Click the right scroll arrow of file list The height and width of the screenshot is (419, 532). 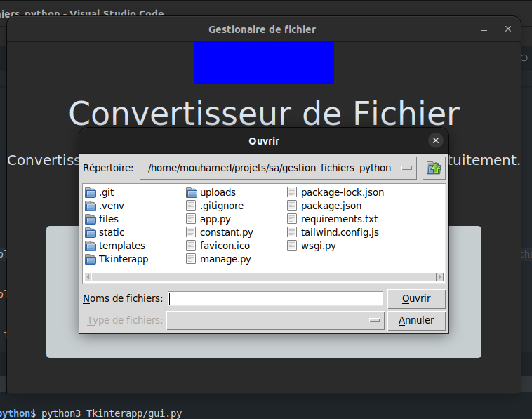point(441,277)
